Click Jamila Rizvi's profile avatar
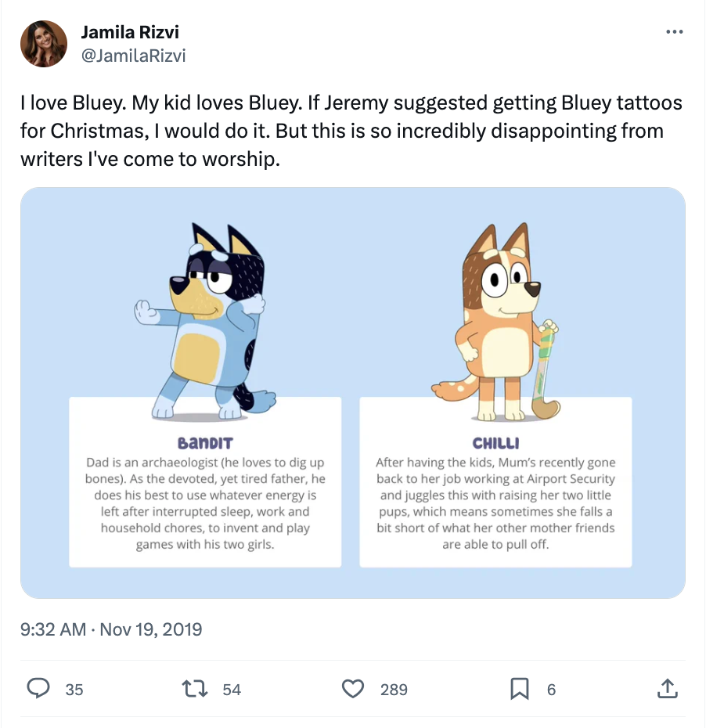The image size is (706, 728). pos(43,43)
